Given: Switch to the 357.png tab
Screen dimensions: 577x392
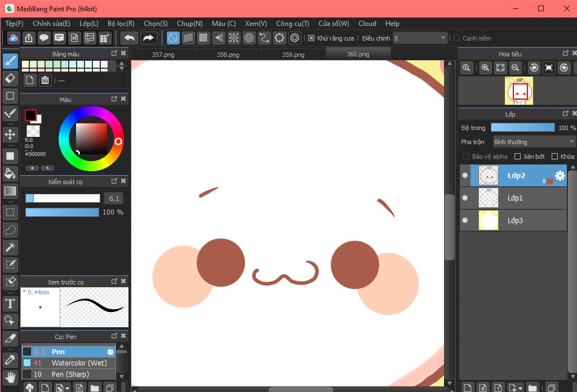Looking at the screenshot, I should pyautogui.click(x=163, y=55).
